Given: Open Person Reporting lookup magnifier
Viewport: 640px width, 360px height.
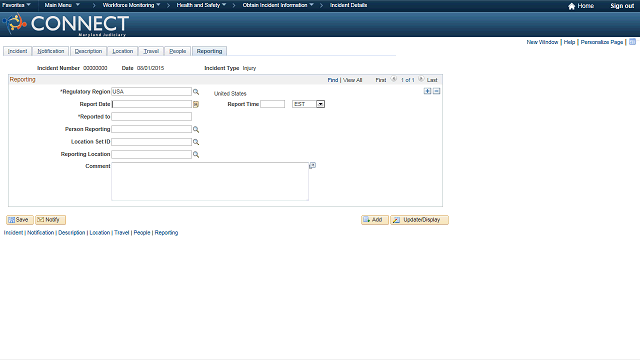Looking at the screenshot, I should click(x=196, y=129).
